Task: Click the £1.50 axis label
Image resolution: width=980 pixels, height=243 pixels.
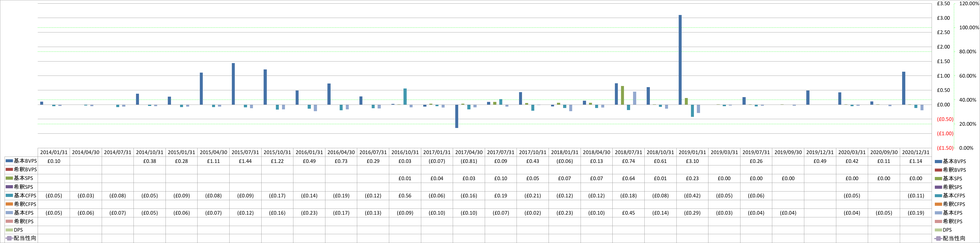Action: 943,61
